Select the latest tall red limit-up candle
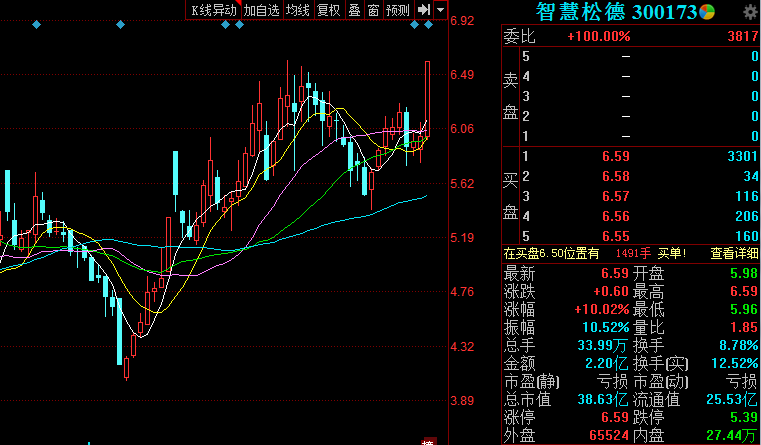The height and width of the screenshot is (445, 761). [x=428, y=99]
